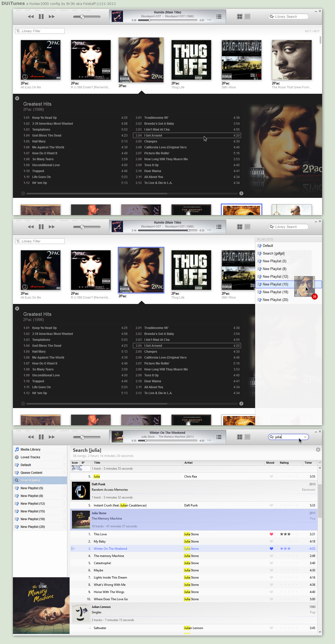This screenshot has width=335, height=644.
Task: Close the Greatest Hits panel in middle window
Action: pyautogui.click(x=17, y=309)
